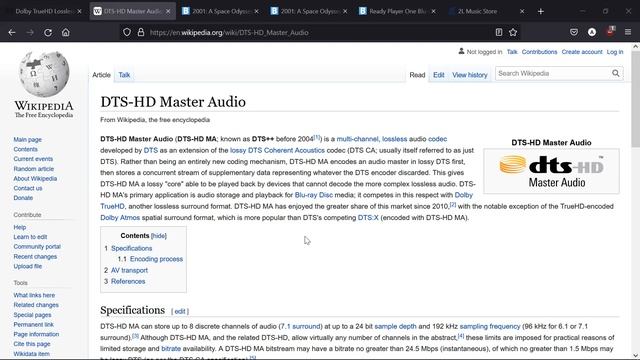
Task: Switch to the 2L Music Store tab
Action: click(478, 11)
